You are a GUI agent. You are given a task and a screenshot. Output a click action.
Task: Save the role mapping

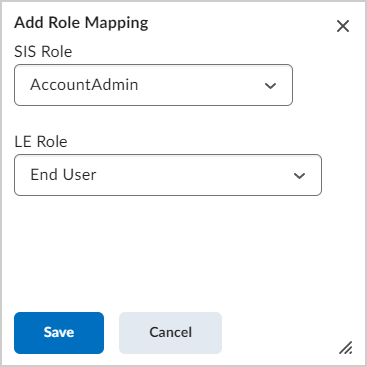click(59, 333)
